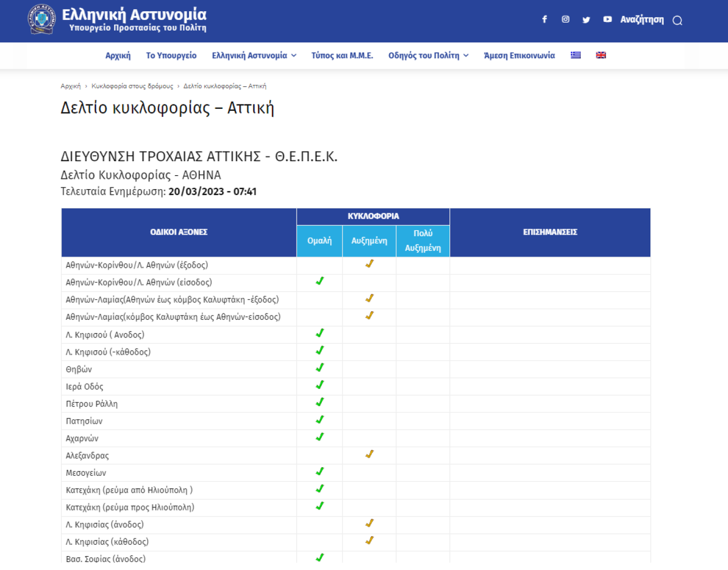Switch to Greek language flag
Viewport: 728px width, 570px height.
576,55
